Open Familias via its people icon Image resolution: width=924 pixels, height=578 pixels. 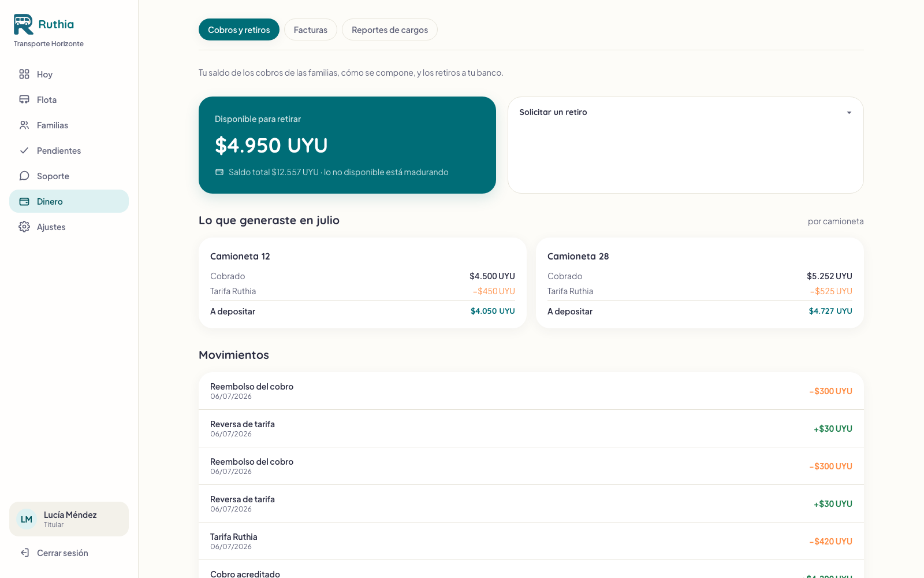point(24,125)
